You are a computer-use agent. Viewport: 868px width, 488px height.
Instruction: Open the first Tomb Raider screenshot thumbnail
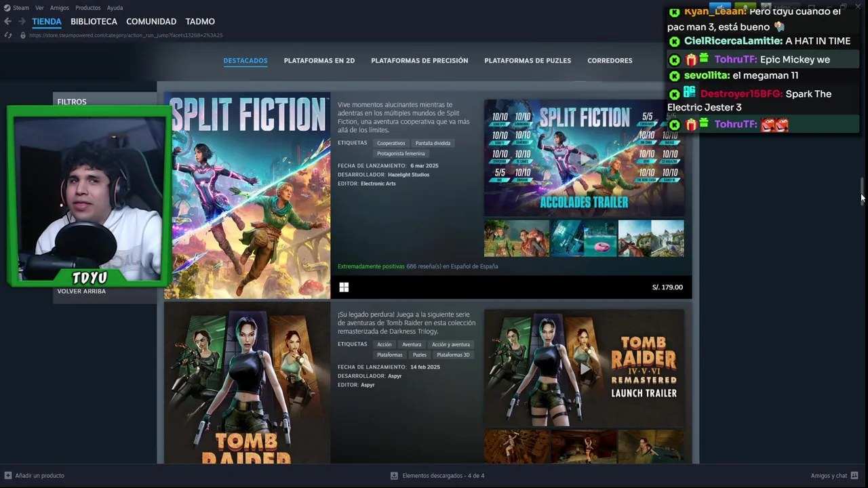pos(517,447)
